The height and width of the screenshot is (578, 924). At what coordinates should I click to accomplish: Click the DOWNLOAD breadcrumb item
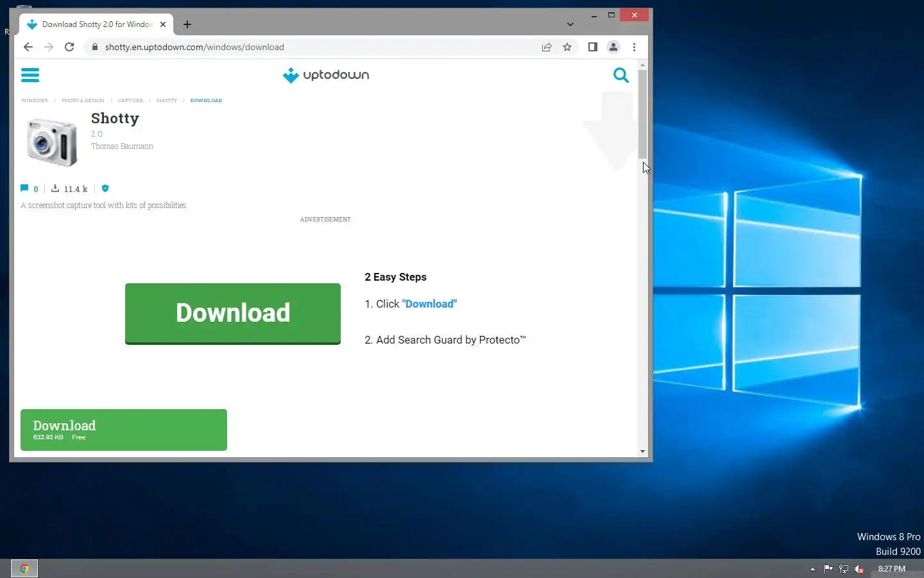(x=206, y=101)
